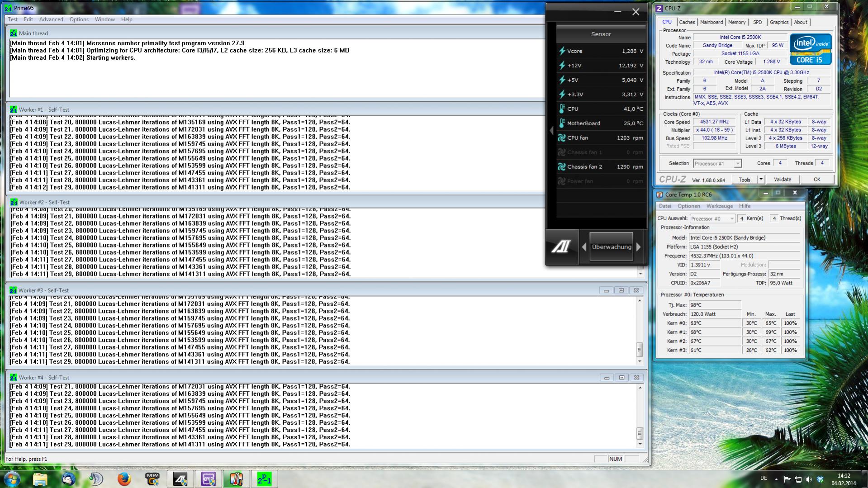
Task: Open the CPU-Z Tools dropdown arrow
Action: [x=761, y=180]
